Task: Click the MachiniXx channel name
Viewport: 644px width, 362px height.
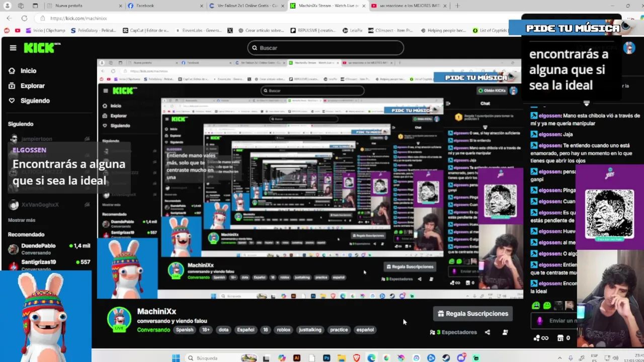Action: (x=156, y=311)
